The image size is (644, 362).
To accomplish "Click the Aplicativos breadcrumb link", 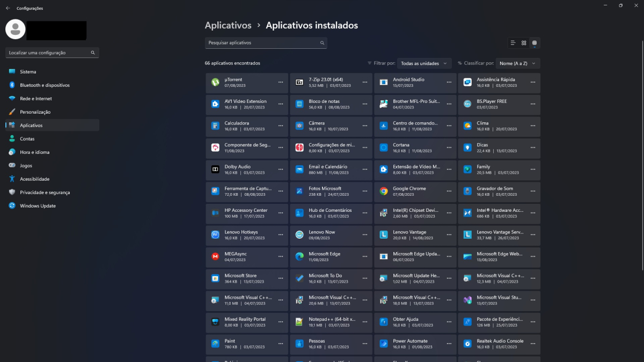I will click(x=228, y=25).
